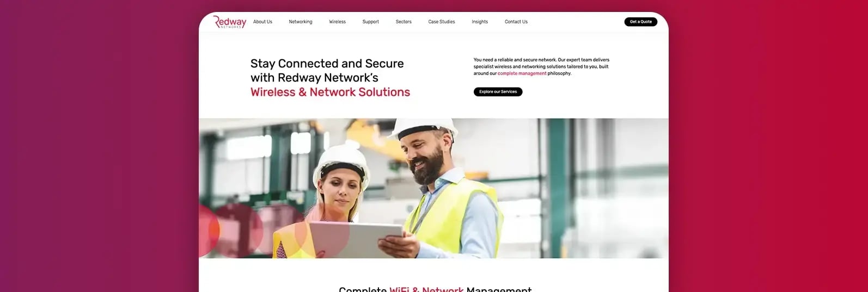Open the Networking navigation item
Screen dimensions: 868x292
click(x=301, y=22)
